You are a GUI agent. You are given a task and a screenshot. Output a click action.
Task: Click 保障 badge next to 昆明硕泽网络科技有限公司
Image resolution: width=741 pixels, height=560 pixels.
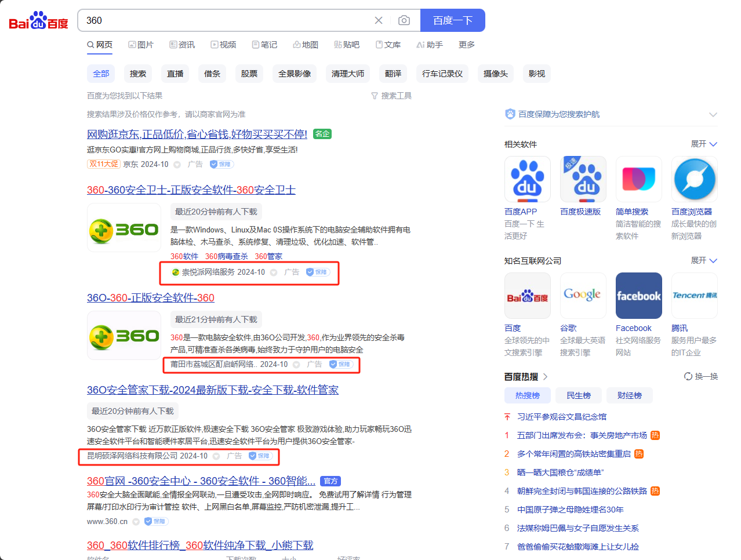(260, 456)
